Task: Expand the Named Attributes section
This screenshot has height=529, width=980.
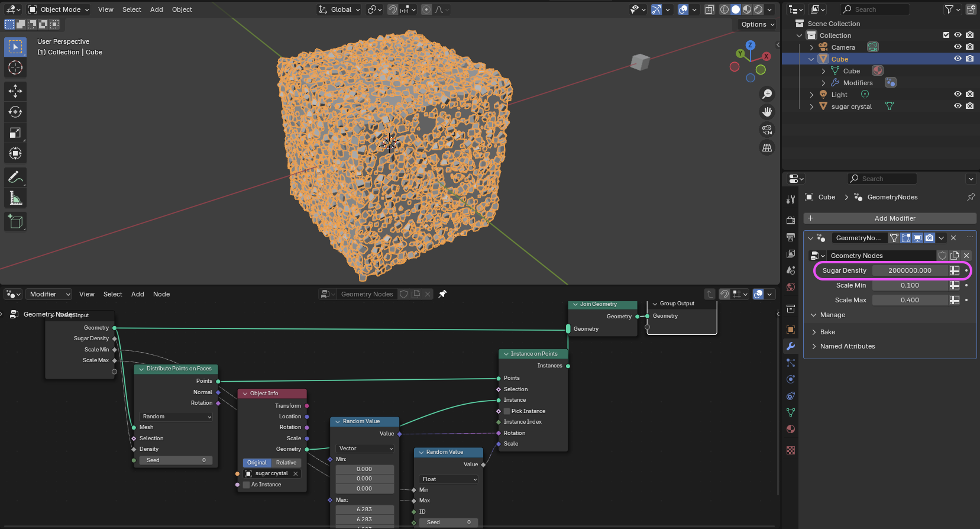Action: [x=847, y=346]
